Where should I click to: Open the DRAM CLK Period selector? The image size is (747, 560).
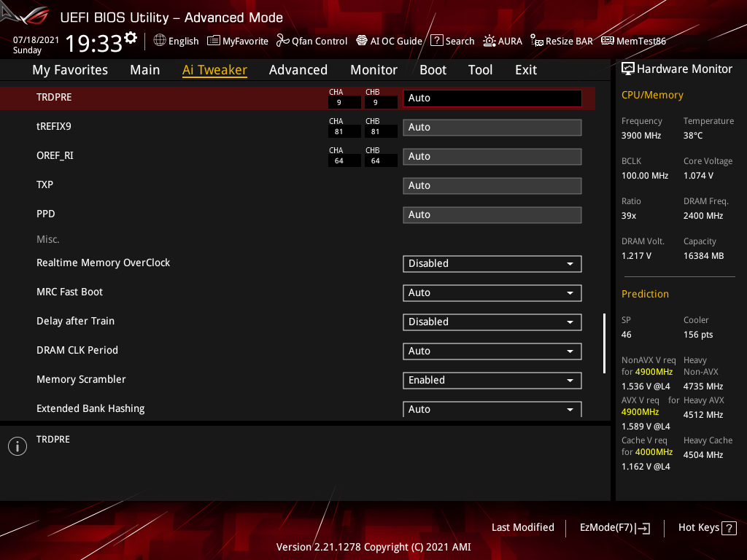pos(492,351)
